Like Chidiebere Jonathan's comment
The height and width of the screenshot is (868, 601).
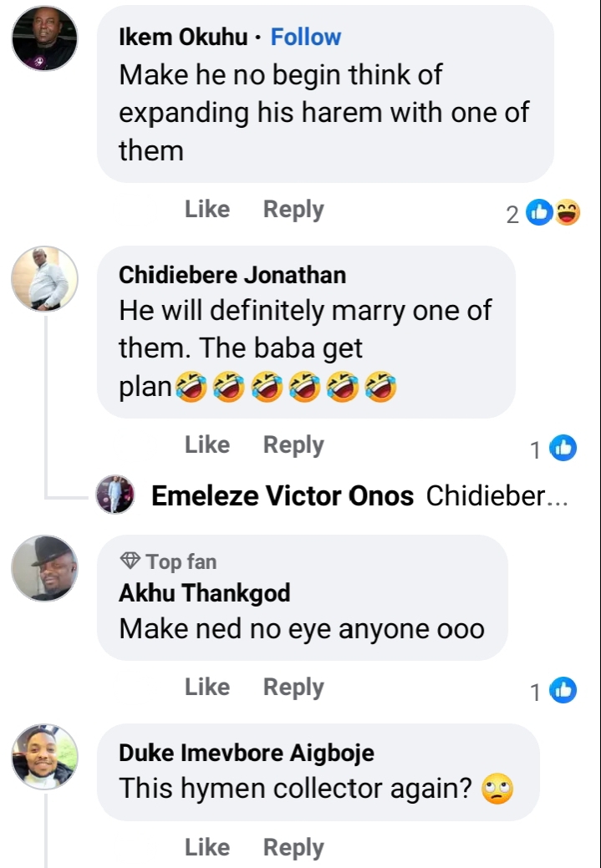pos(206,445)
